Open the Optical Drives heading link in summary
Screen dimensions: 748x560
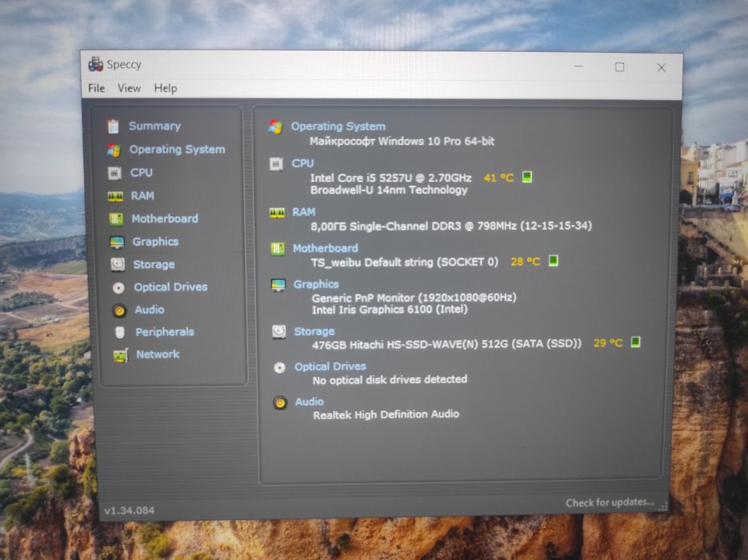point(330,366)
